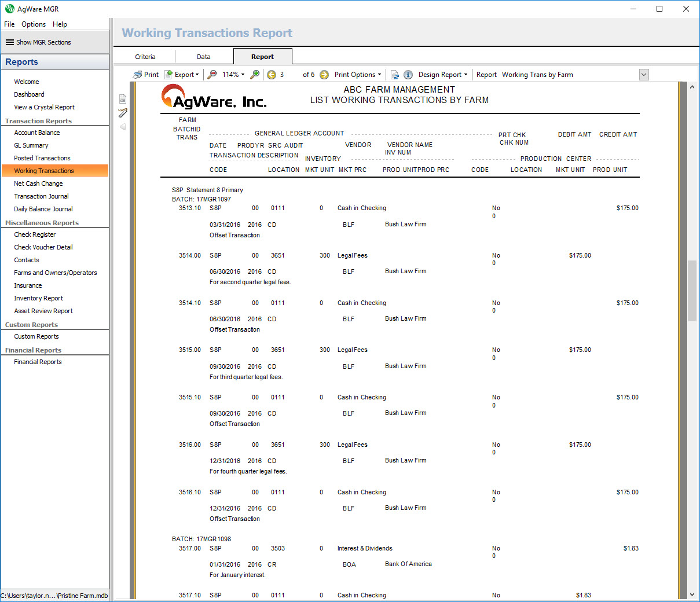Click the vertical scrollbar thumb of report
The height and width of the screenshot is (602, 700).
tap(692, 291)
